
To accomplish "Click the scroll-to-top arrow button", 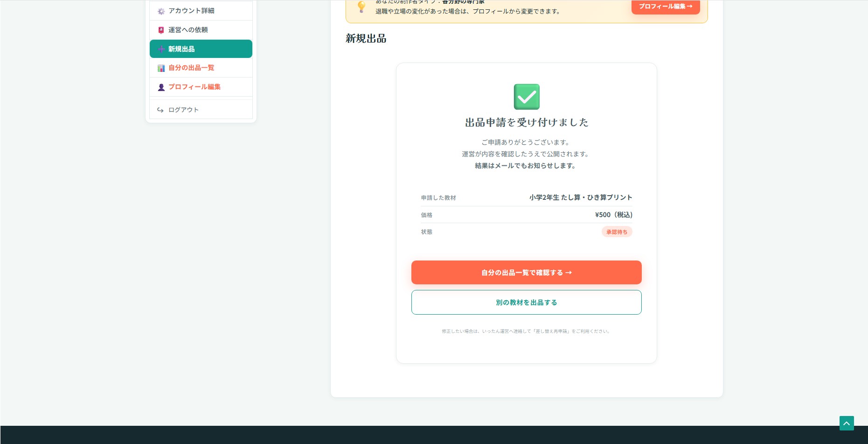I will click(x=847, y=423).
